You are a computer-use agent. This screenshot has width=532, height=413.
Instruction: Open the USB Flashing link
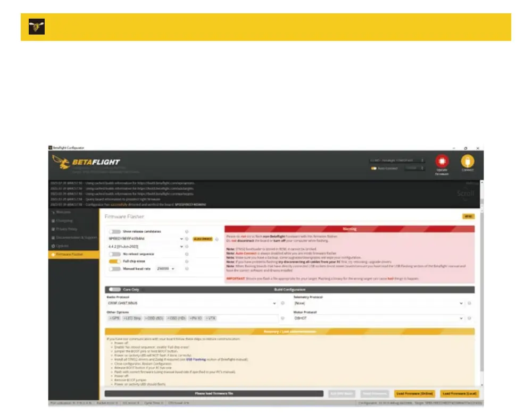[196, 359]
